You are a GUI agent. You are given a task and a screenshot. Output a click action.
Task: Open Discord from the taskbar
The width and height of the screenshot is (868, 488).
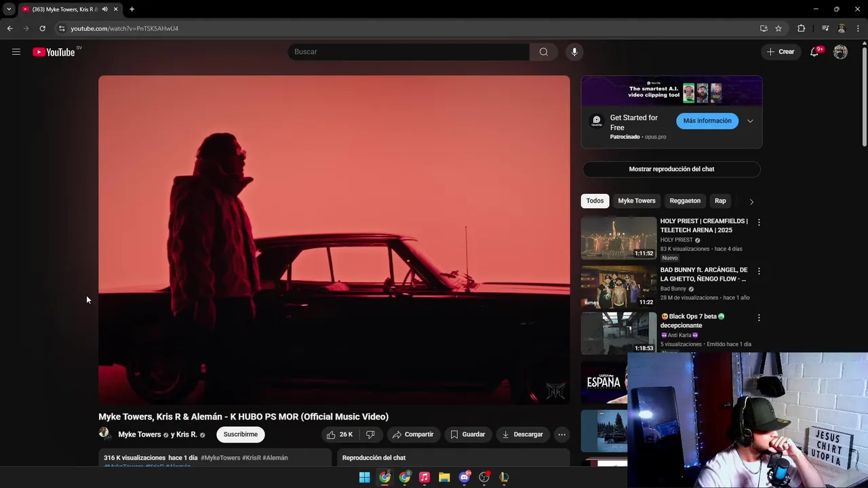tap(465, 477)
